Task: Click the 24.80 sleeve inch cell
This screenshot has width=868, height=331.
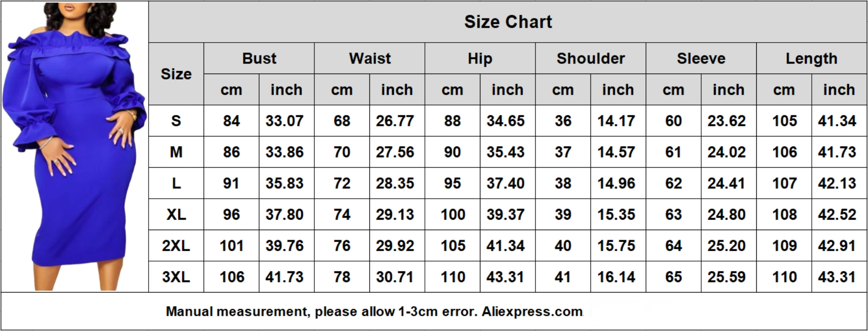Action: tap(727, 214)
